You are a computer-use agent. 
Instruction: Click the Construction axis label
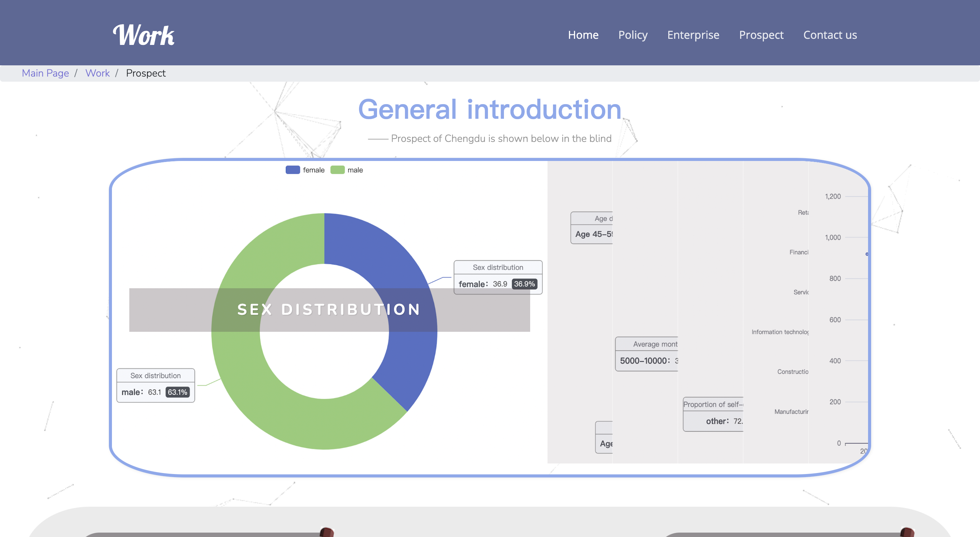click(x=793, y=372)
